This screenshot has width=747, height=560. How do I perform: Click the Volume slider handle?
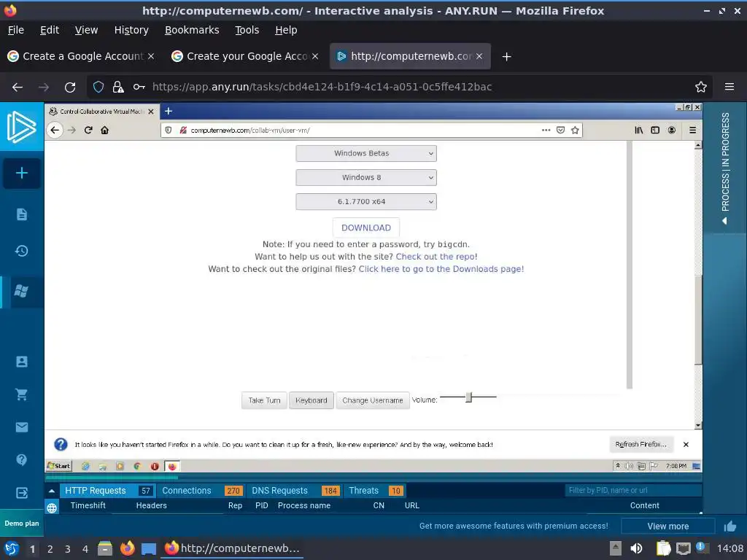click(x=469, y=397)
